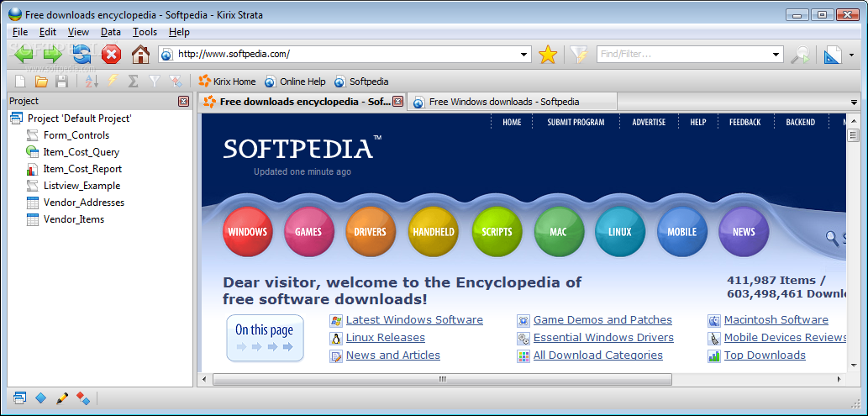
Task: Stop loading with the red X icon
Action: click(111, 55)
